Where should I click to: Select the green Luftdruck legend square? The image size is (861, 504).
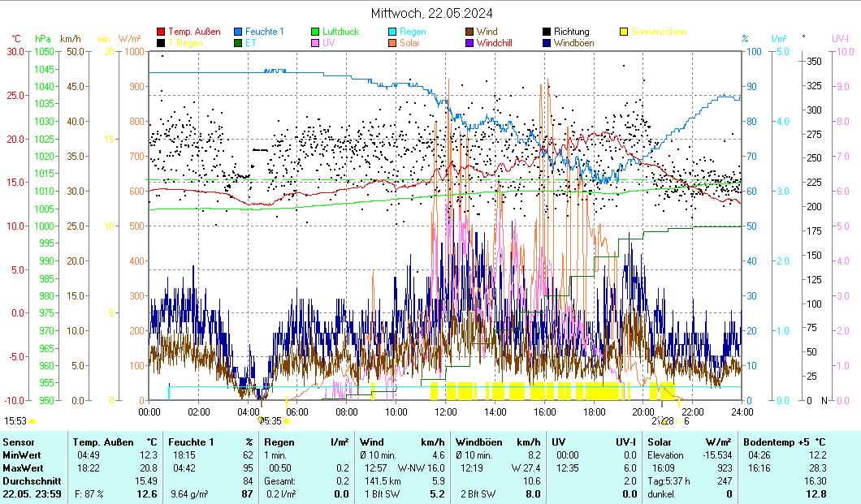(316, 32)
